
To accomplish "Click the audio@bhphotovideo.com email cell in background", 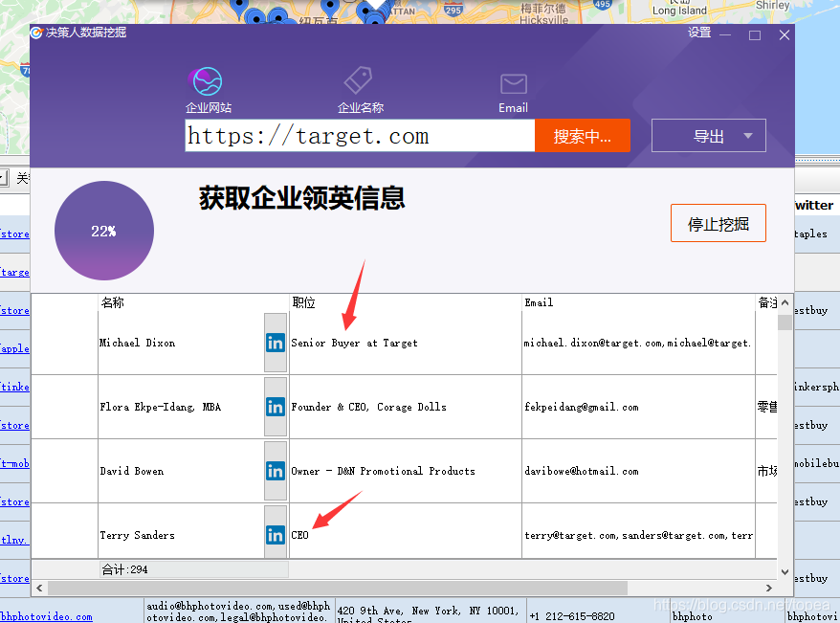I will pyautogui.click(x=238, y=612).
